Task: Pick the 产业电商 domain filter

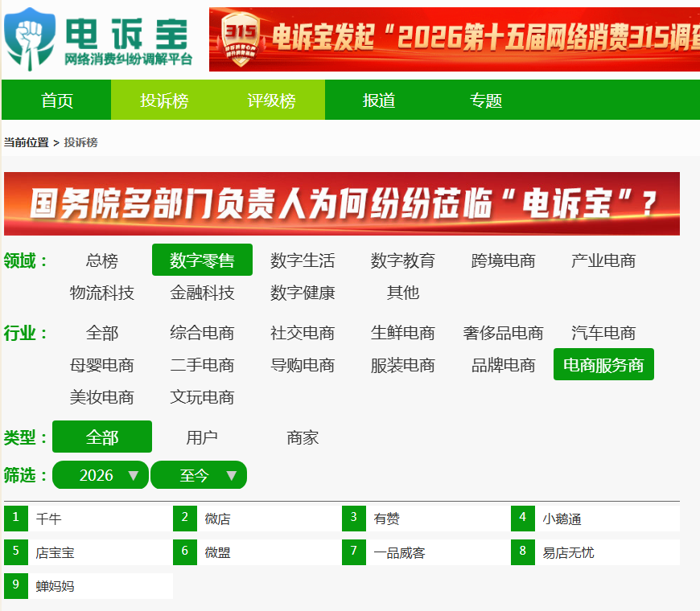Action: 603,260
